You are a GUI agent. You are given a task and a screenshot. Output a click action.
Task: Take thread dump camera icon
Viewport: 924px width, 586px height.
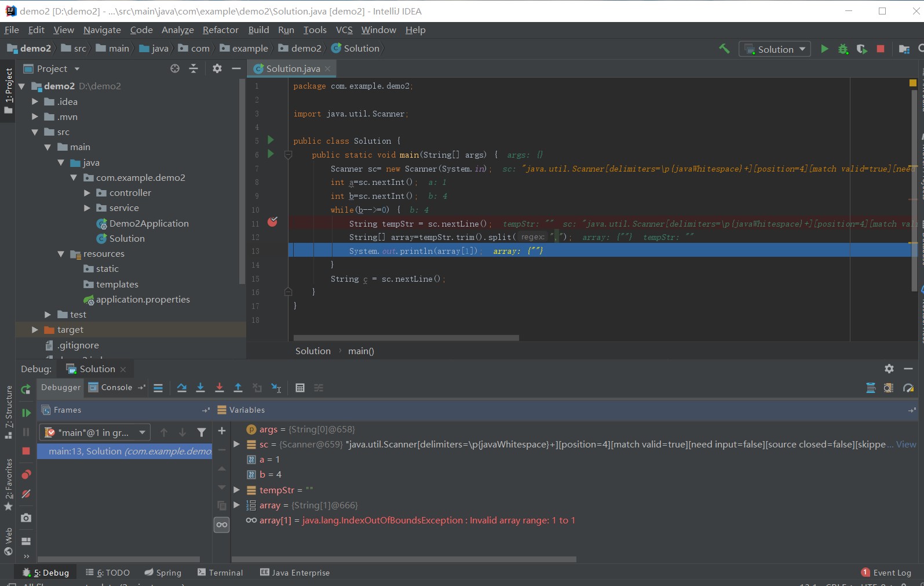(x=26, y=518)
